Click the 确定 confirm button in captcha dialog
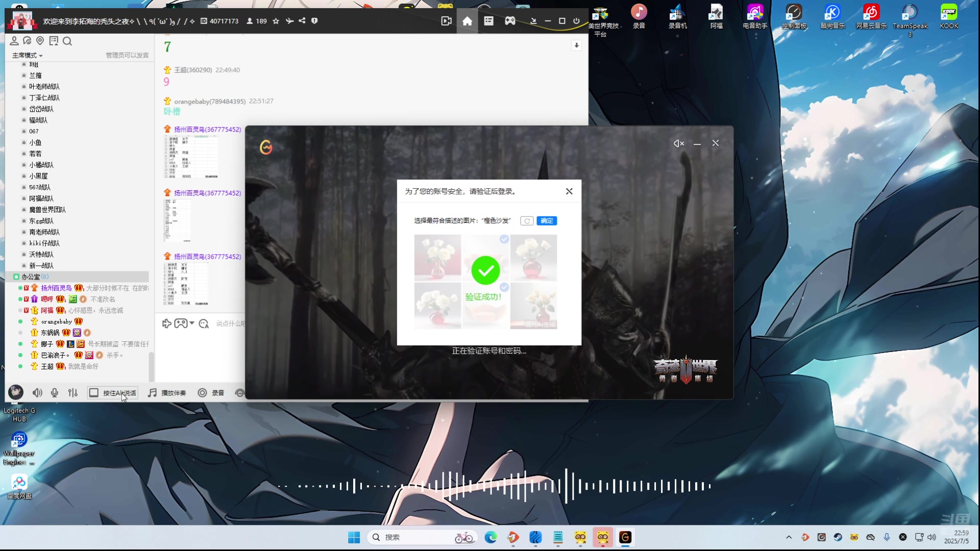Viewport: 980px width, 551px height. point(547,221)
